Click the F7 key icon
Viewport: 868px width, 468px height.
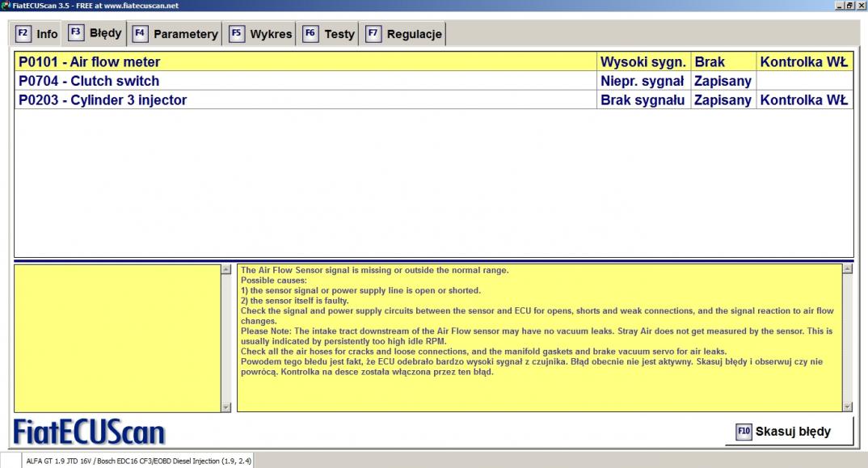(x=373, y=33)
